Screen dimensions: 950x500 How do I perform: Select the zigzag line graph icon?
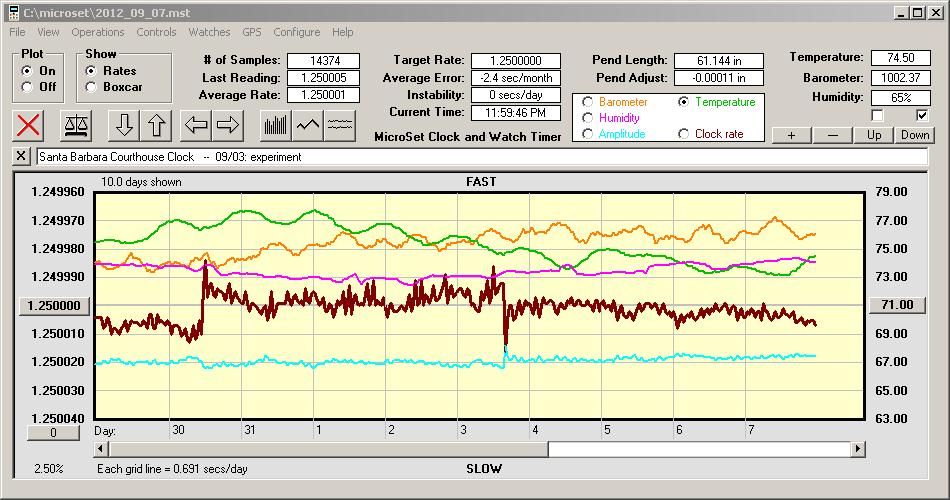point(308,125)
